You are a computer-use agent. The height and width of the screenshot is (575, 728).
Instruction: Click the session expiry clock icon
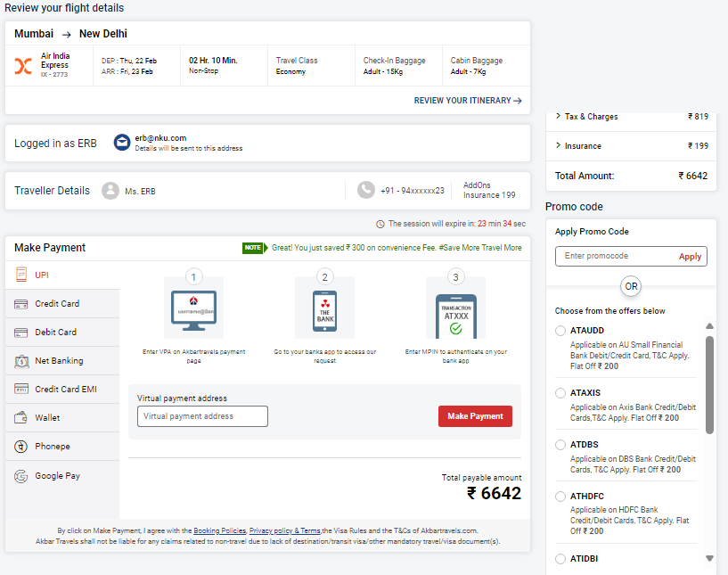pyautogui.click(x=380, y=225)
